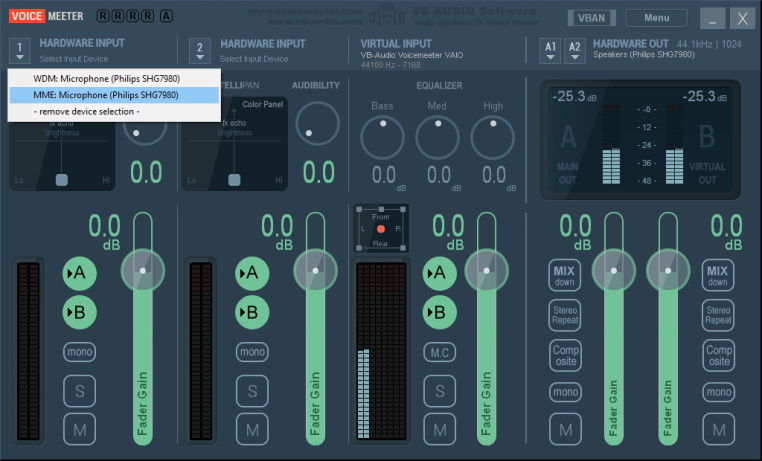
Task: Open A1 hardware out device selector
Action: pyautogui.click(x=550, y=51)
